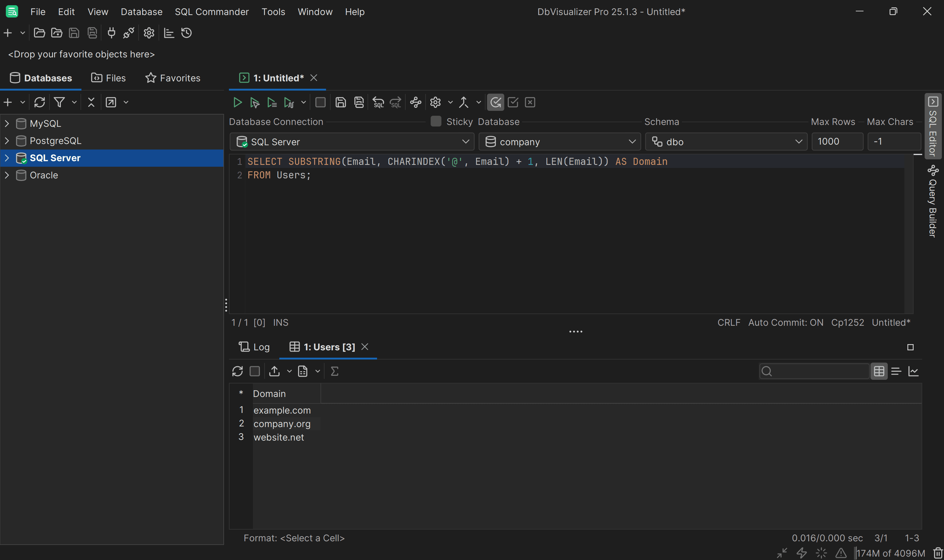944x560 pixels.
Task: Open the dropdown arrow beside Execute Explain Plan
Action: point(303,102)
